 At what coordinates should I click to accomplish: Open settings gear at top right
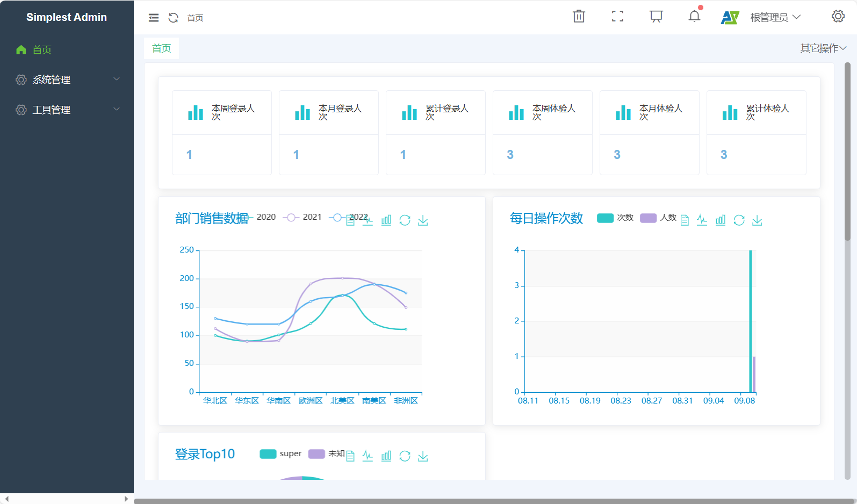[838, 17]
